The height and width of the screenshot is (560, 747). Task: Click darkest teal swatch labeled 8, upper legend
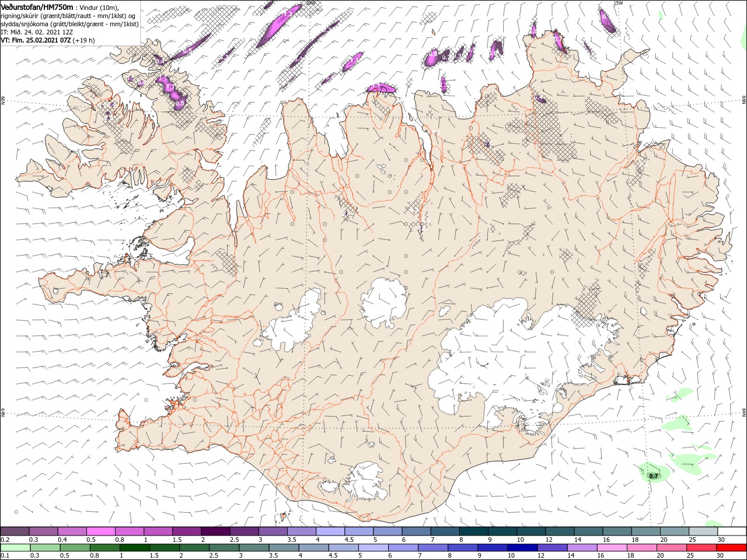click(x=473, y=531)
